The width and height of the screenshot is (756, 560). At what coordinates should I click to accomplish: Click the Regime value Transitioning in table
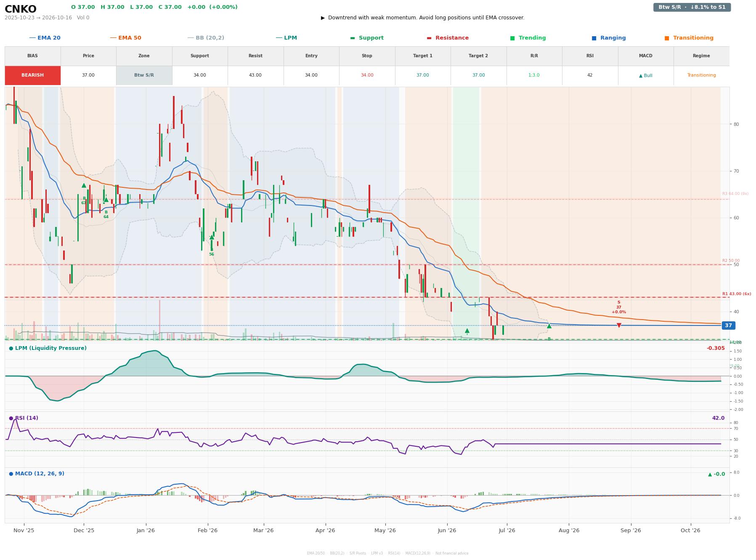tap(701, 75)
